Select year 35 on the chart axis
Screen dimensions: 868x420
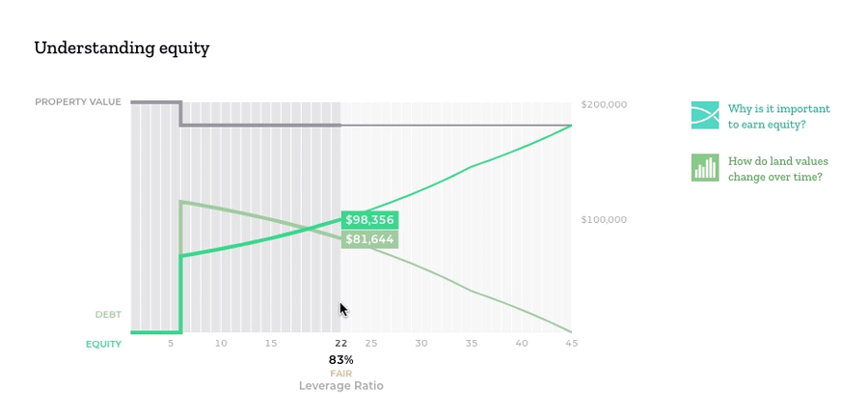coord(471,344)
